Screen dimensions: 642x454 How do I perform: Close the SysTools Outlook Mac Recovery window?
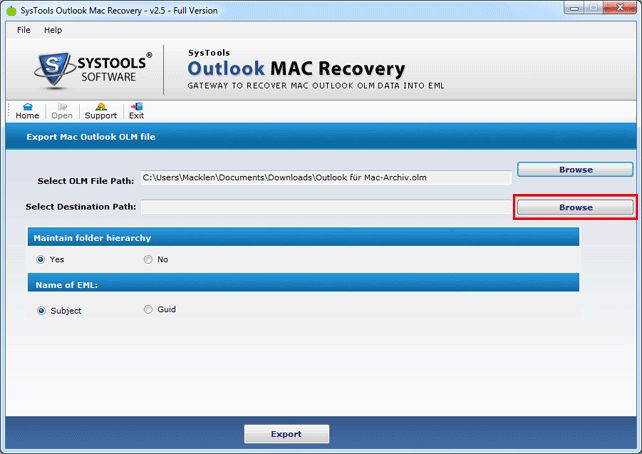(619, 8)
